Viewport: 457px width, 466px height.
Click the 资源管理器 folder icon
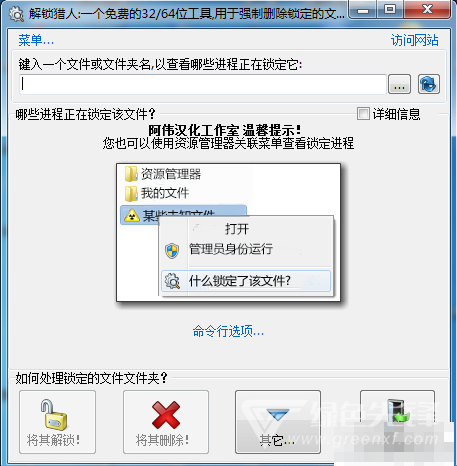(x=131, y=174)
